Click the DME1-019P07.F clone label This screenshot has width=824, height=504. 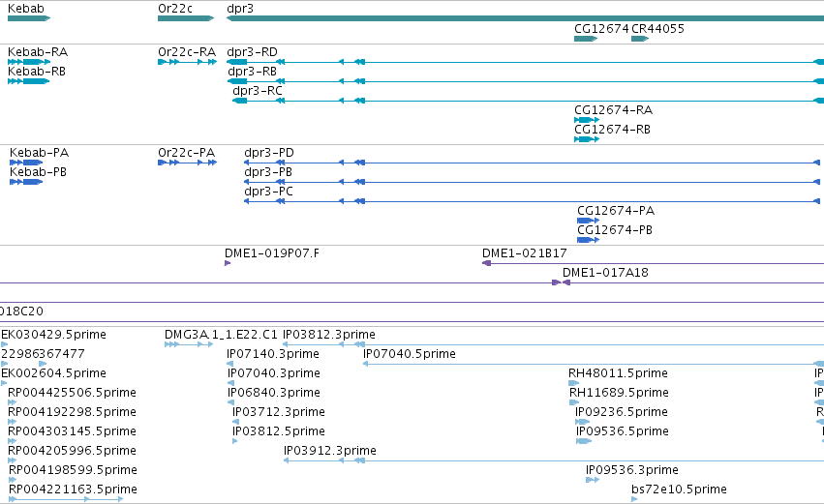coord(272,253)
